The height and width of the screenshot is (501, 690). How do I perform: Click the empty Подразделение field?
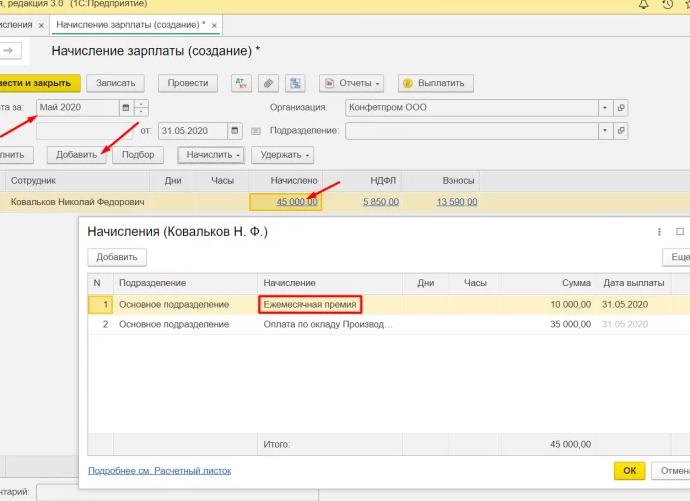pos(471,131)
